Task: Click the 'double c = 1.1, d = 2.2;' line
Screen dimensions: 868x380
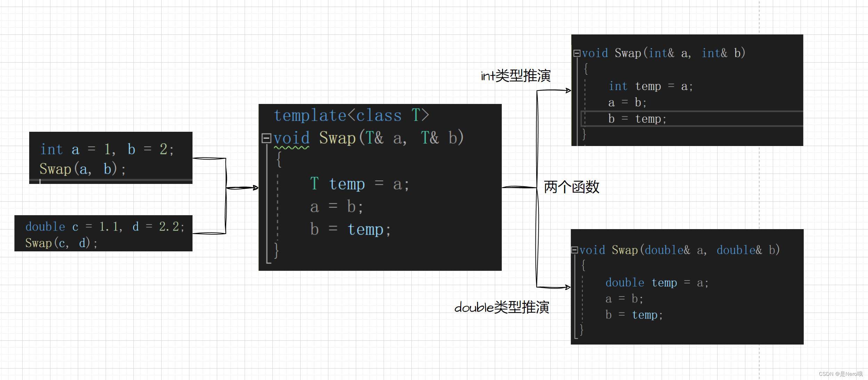Action: (105, 227)
